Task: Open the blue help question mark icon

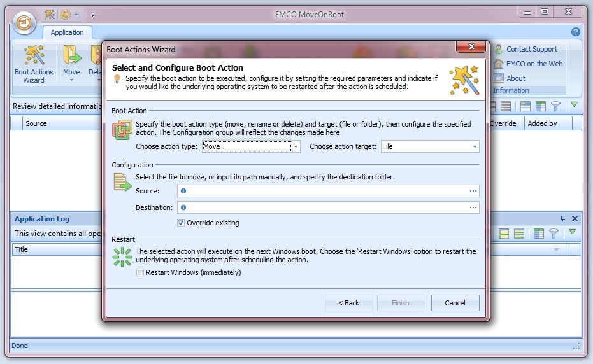Action: click(x=576, y=32)
